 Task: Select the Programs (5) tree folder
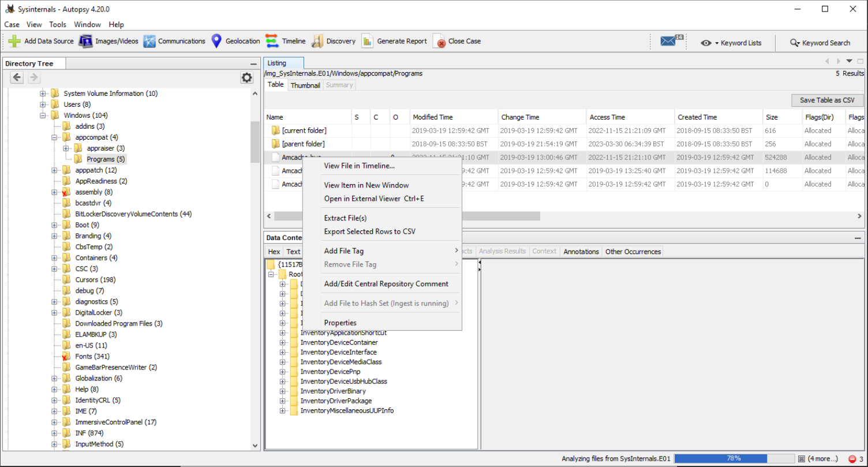tap(106, 159)
